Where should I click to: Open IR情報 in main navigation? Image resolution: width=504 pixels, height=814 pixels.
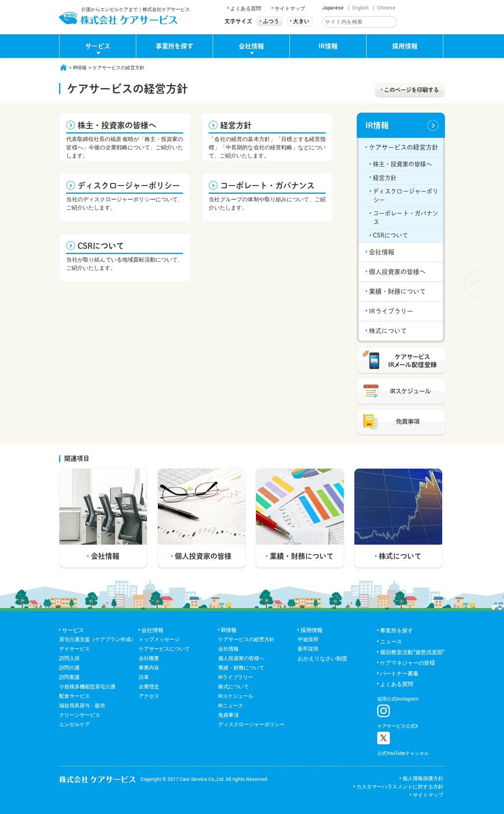[x=328, y=46]
